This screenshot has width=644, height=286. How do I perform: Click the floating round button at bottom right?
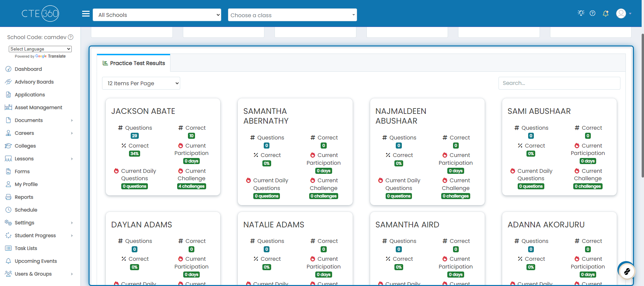(627, 271)
